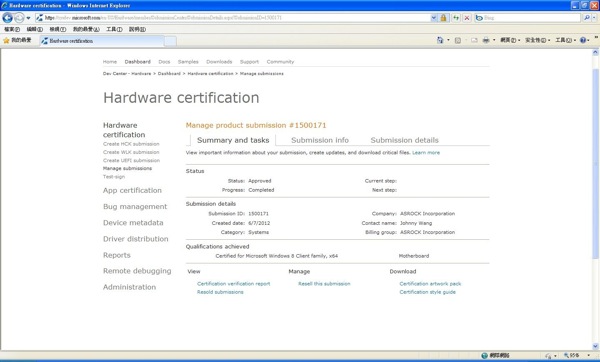Click Support in the site navigation
The height and width of the screenshot is (362, 600).
click(249, 62)
